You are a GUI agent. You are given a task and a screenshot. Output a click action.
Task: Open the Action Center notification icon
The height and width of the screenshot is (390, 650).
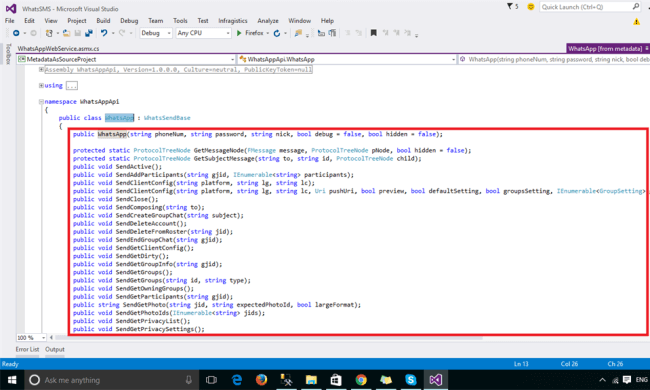click(x=627, y=380)
